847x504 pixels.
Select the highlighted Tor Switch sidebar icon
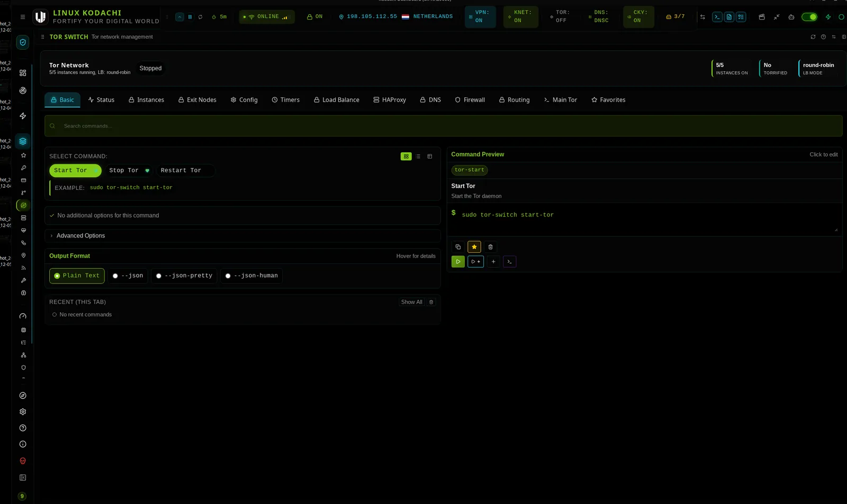click(x=23, y=205)
